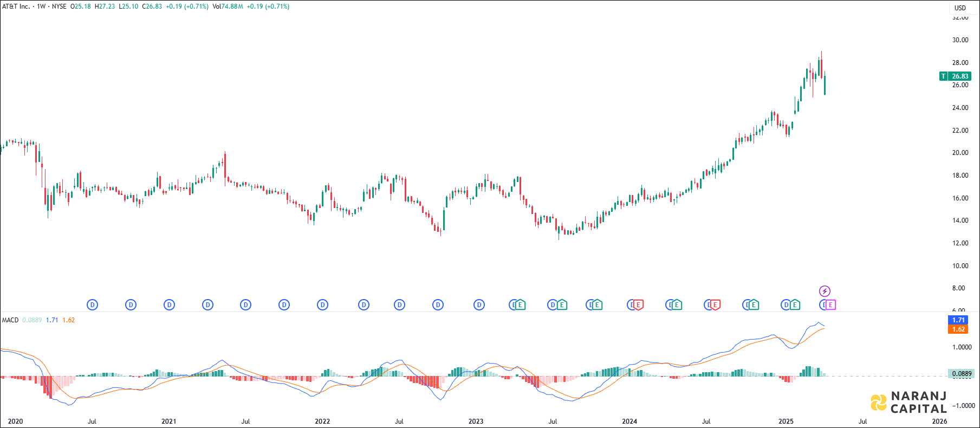Open the red earnings marker at January 2024
The width and height of the screenshot is (980, 428).
(x=639, y=305)
